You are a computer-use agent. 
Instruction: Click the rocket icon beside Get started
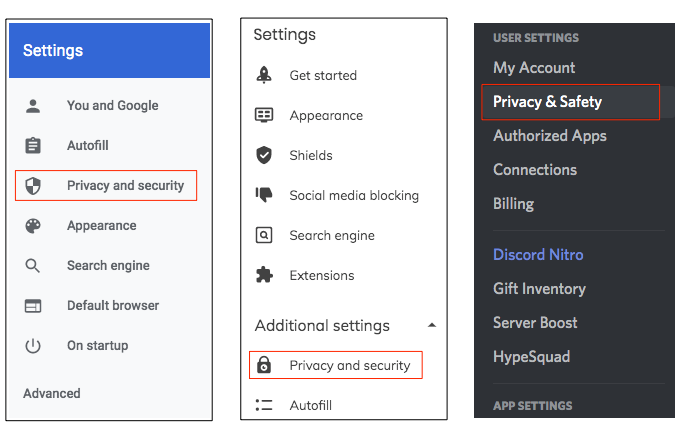point(264,75)
